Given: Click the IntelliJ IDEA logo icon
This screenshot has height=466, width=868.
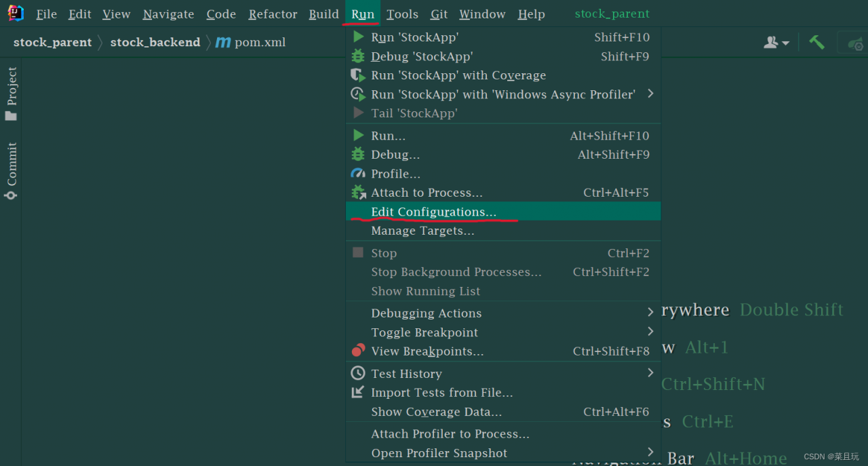Looking at the screenshot, I should pyautogui.click(x=16, y=13).
